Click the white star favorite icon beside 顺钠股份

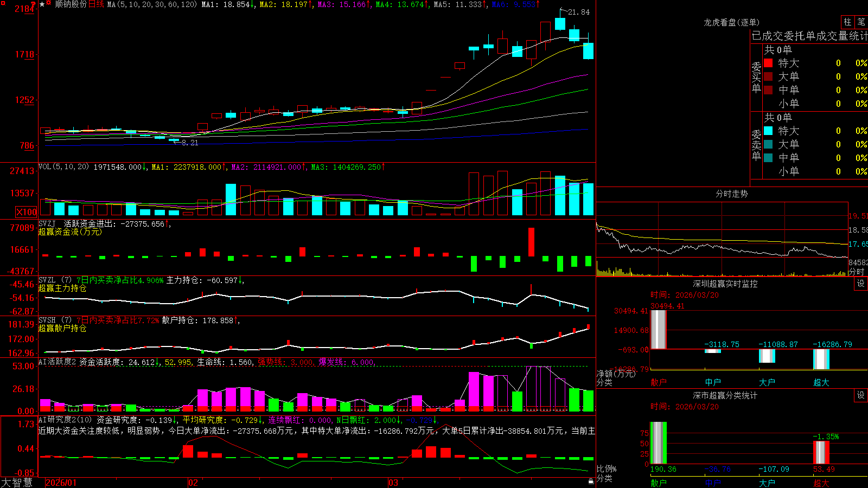pos(42,4)
